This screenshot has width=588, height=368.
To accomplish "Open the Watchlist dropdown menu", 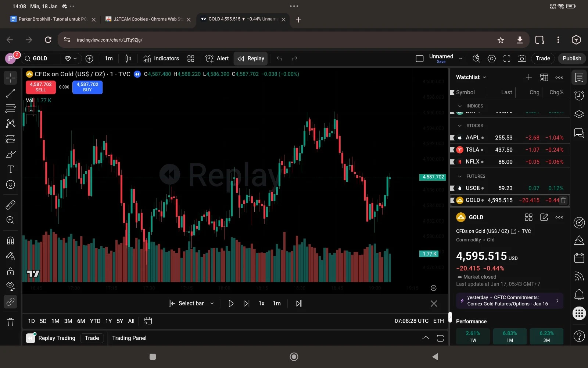I will tap(471, 77).
